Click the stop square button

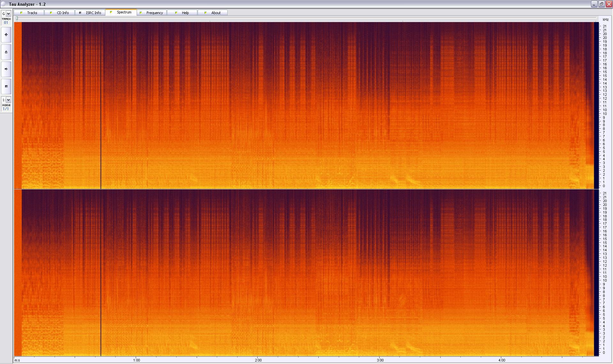pyautogui.click(x=6, y=86)
